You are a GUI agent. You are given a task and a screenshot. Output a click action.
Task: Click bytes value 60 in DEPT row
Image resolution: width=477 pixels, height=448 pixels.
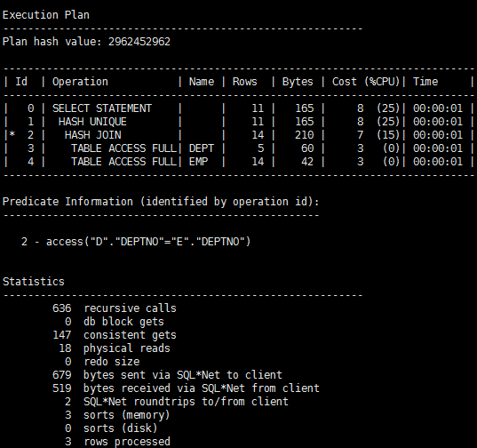pos(307,148)
